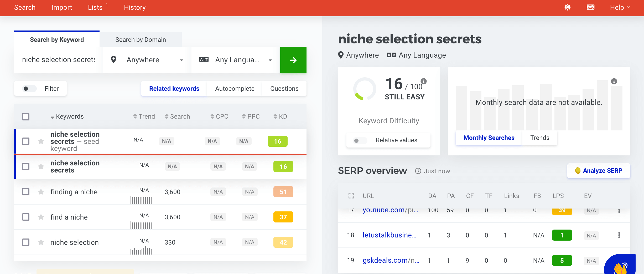Sort keywords by Trend column
The width and height of the screenshot is (644, 274).
[144, 116]
